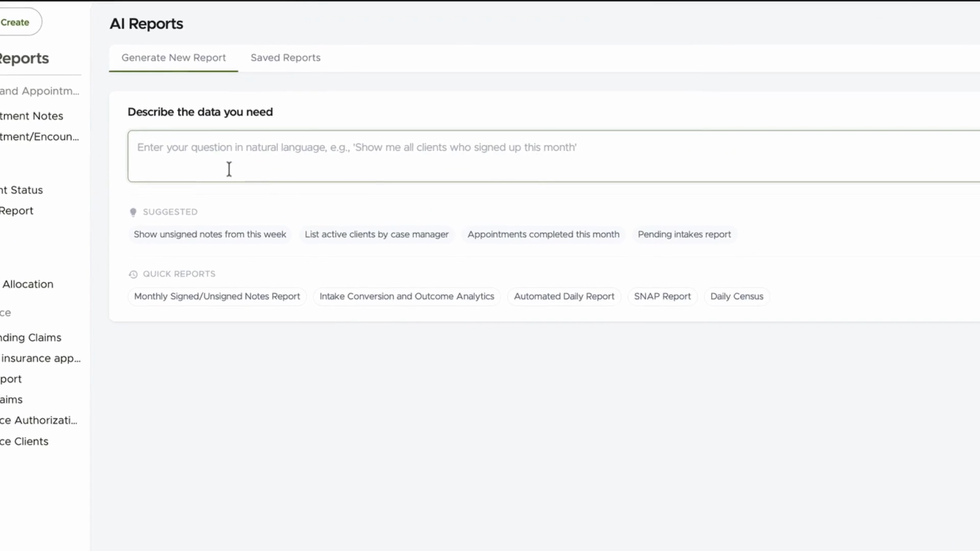Open Treatment Notes report in sidebar
This screenshot has width=980, height=551.
tap(32, 116)
